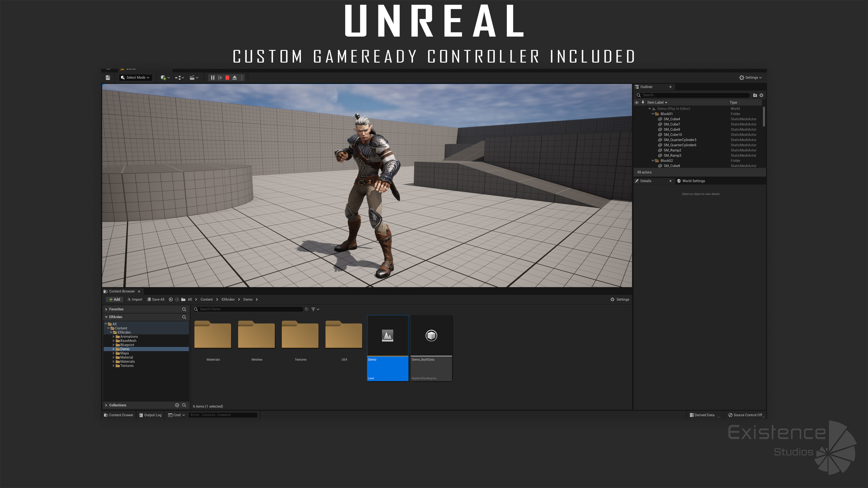The height and width of the screenshot is (488, 868).
Task: Expand the Animations folder in tree
Action: (113, 336)
